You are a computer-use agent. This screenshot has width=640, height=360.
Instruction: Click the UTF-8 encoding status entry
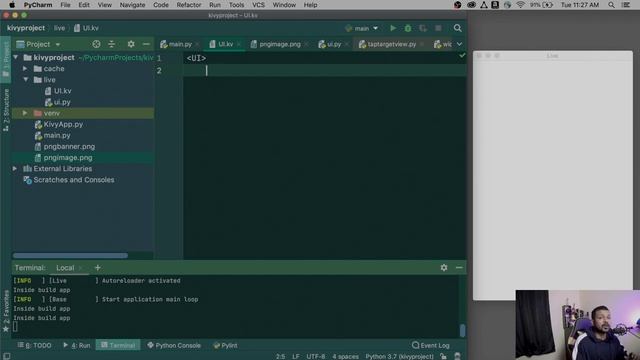(316, 356)
